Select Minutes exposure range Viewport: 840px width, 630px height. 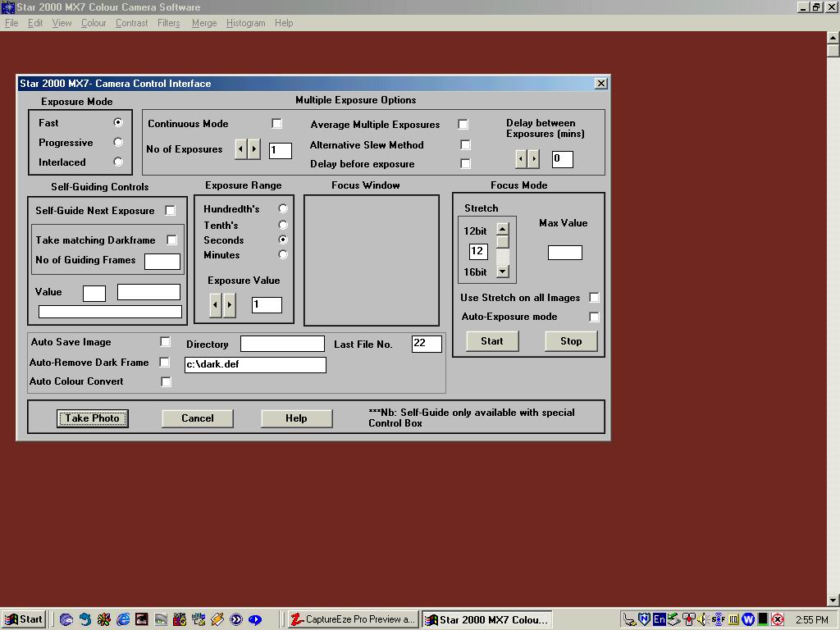click(x=283, y=254)
